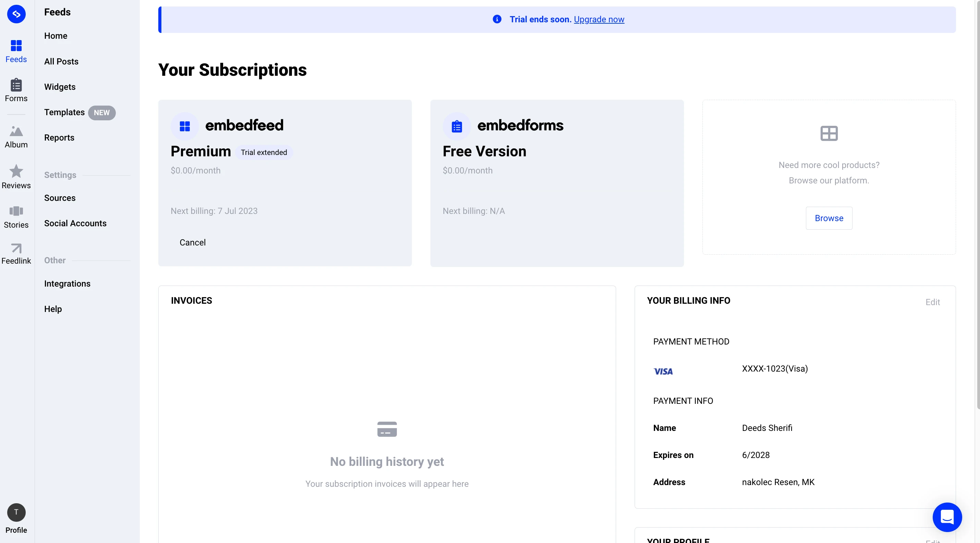Click address nakolec Resen, MK

click(x=778, y=482)
